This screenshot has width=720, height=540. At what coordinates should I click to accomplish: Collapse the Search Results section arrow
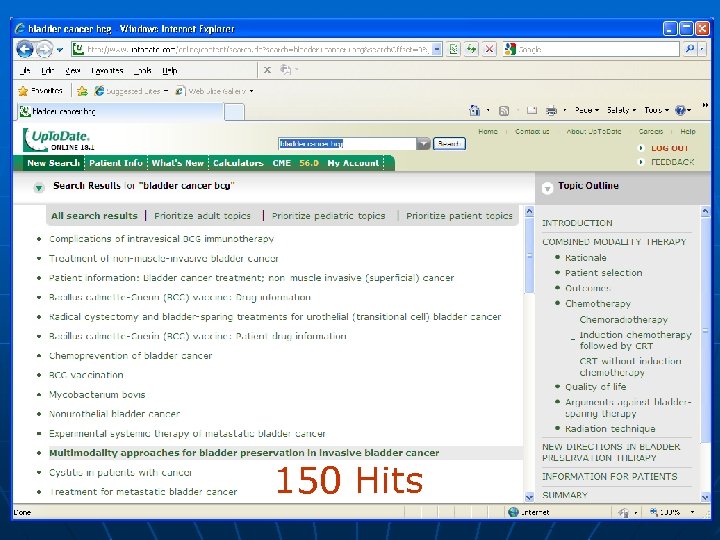coord(38,187)
